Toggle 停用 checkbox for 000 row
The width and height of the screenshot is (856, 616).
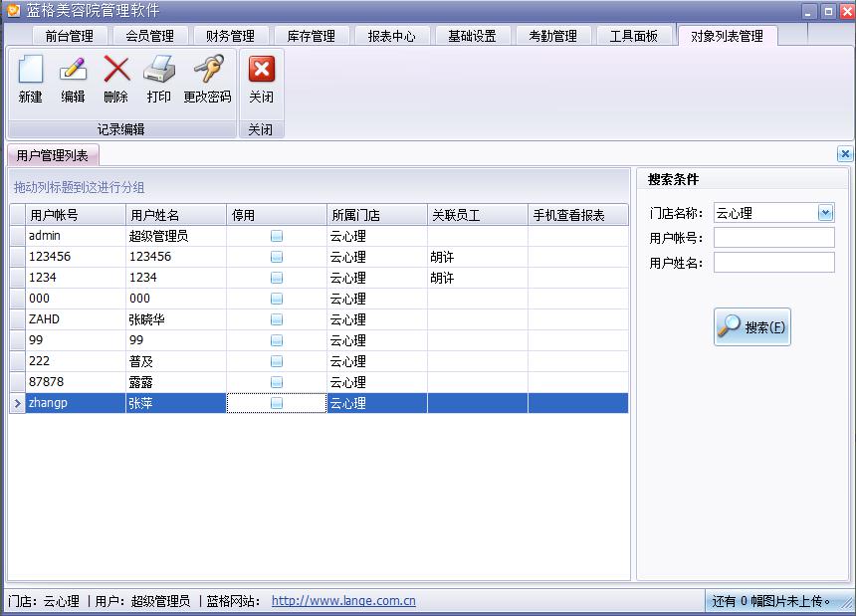(277, 299)
